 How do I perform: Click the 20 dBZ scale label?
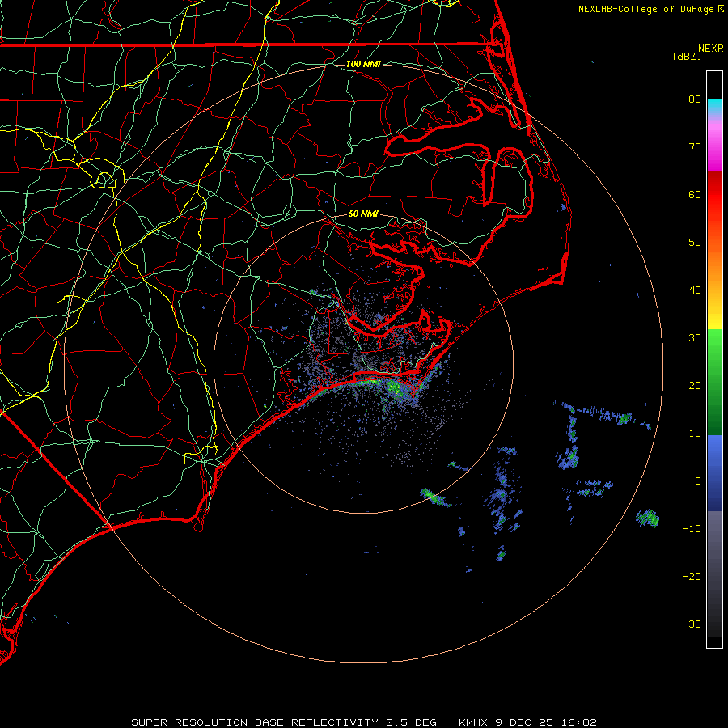pyautogui.click(x=695, y=385)
